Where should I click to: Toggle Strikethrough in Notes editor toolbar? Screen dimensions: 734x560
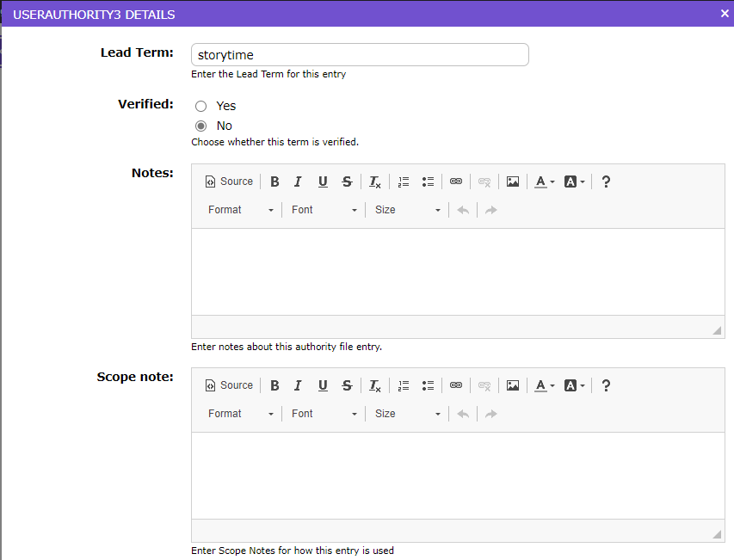tap(347, 182)
